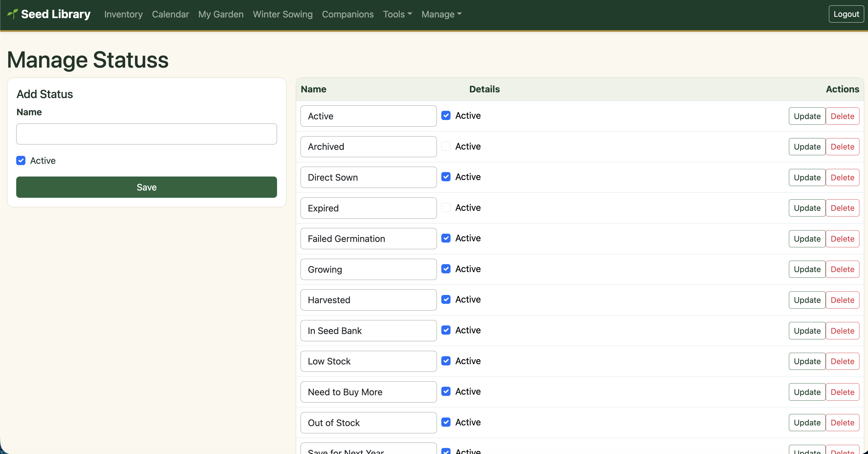Update the Active status row

coord(807,116)
